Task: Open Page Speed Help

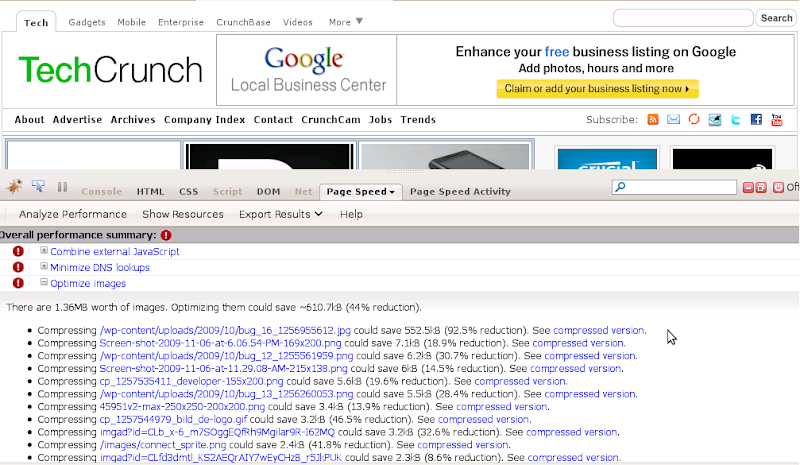Action: (x=351, y=214)
